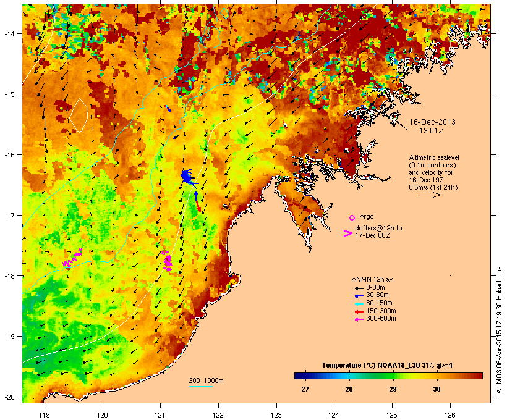Viewport: 507px width, 420px height.
Task: Click the longitude label 124
Action: pos(334,415)
